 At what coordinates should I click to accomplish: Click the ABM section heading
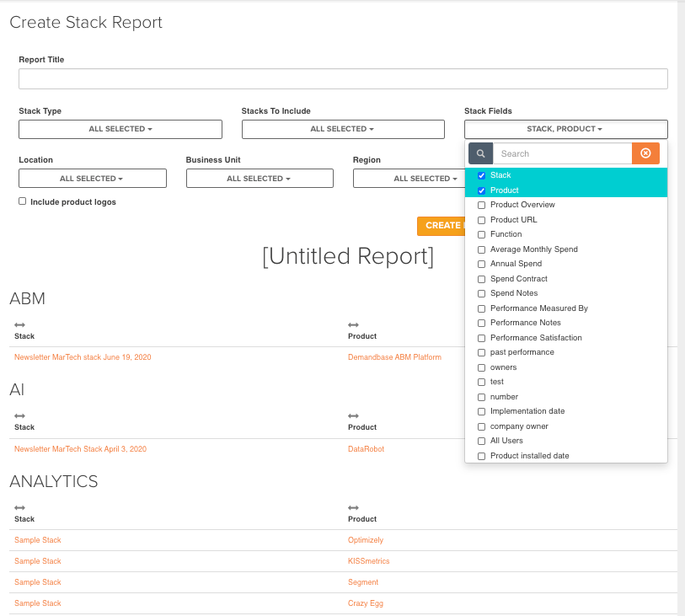click(28, 299)
